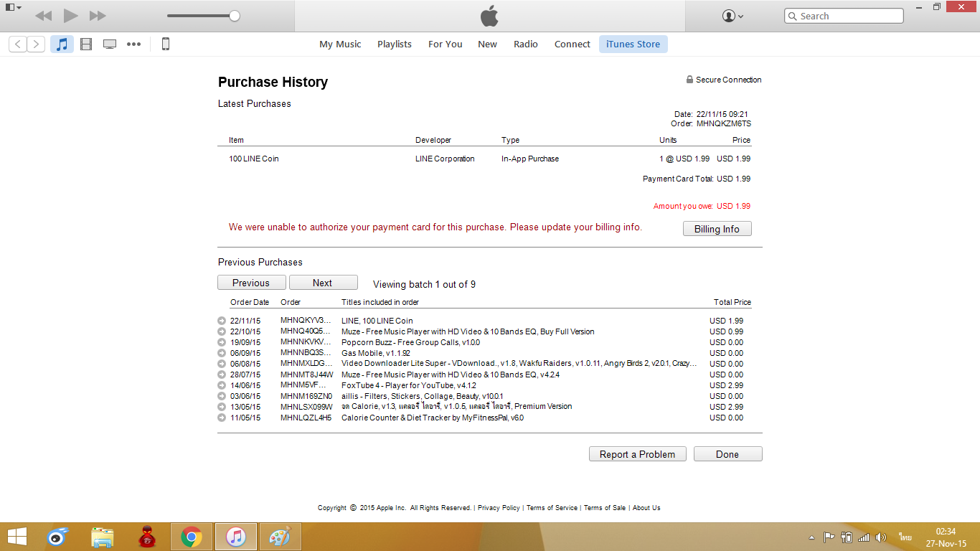980x551 pixels.
Task: Open the Radio tab
Action: click(x=526, y=44)
